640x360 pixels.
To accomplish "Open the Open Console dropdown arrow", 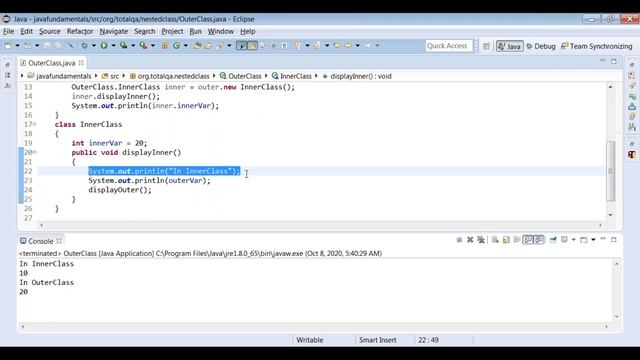I will coord(593,240).
